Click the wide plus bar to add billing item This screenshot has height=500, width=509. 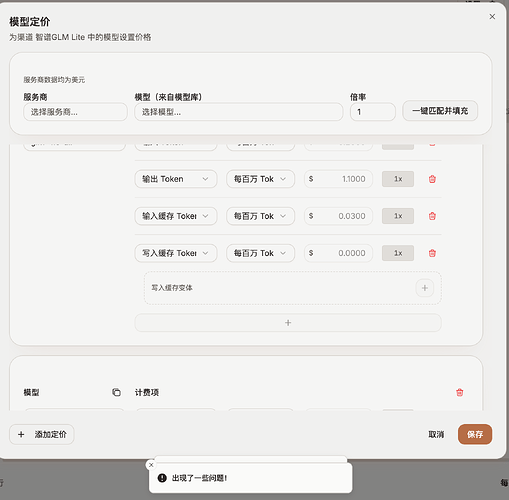point(288,323)
